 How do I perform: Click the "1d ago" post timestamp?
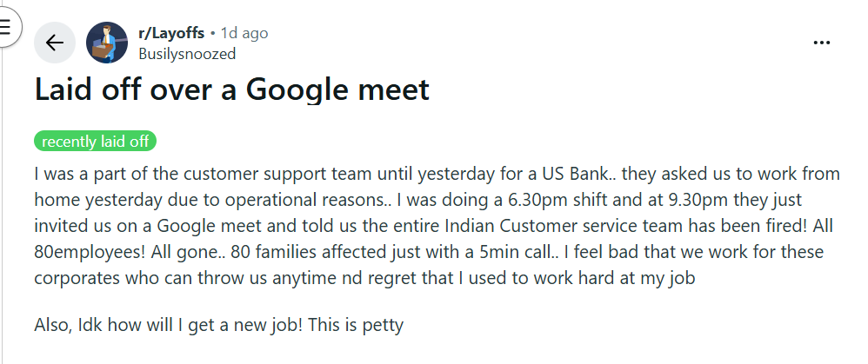click(244, 33)
